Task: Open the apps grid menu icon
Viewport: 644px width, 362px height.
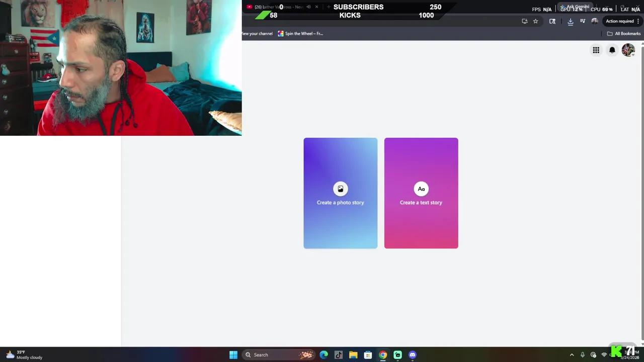Action: 596,50
